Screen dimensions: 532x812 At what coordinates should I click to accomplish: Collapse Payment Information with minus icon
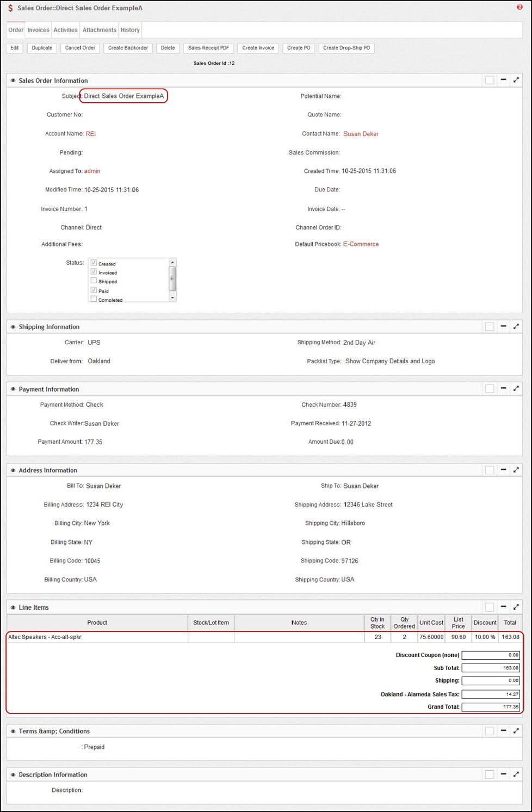(x=503, y=388)
